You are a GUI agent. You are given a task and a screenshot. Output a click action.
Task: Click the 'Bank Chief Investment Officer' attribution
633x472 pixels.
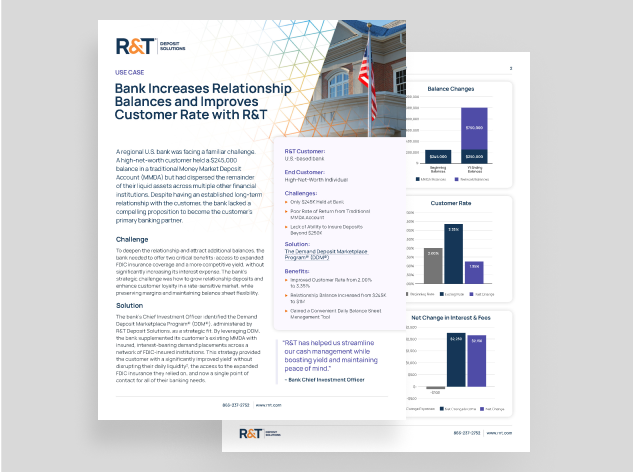point(326,380)
